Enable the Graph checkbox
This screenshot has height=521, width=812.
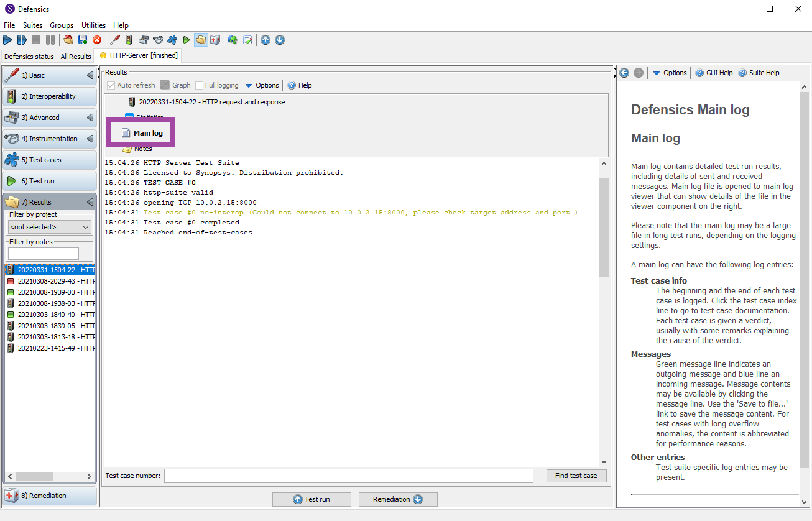165,85
